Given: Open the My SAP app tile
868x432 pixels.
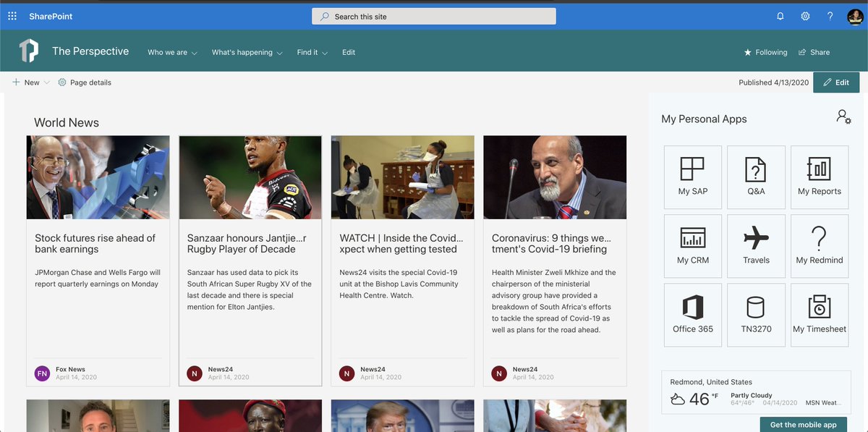Looking at the screenshot, I should pyautogui.click(x=692, y=177).
